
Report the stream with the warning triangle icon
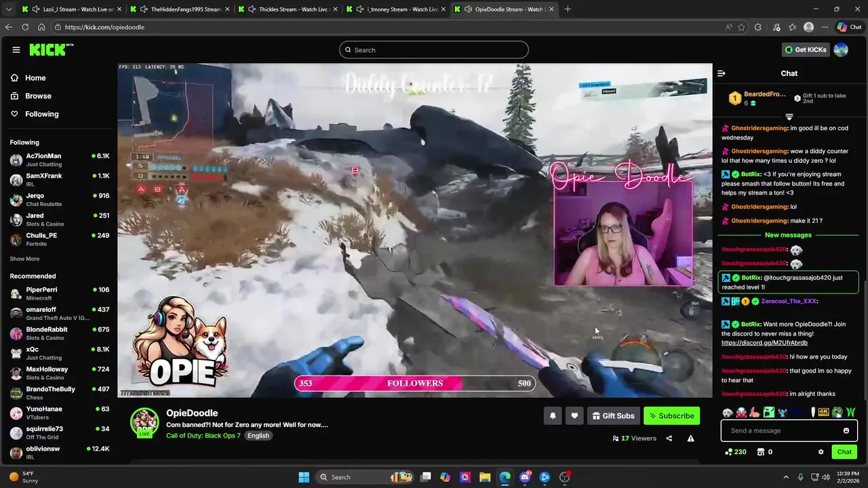click(690, 439)
